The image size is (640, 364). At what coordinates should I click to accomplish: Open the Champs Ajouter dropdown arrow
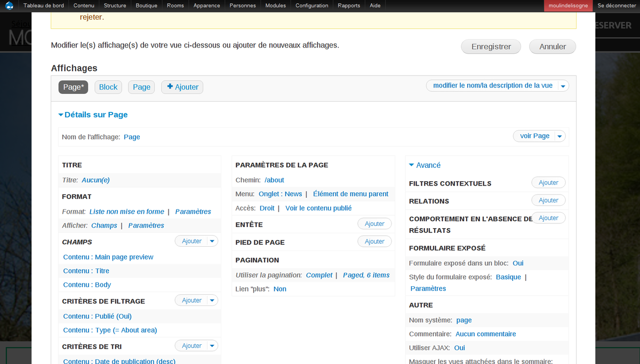click(x=213, y=241)
